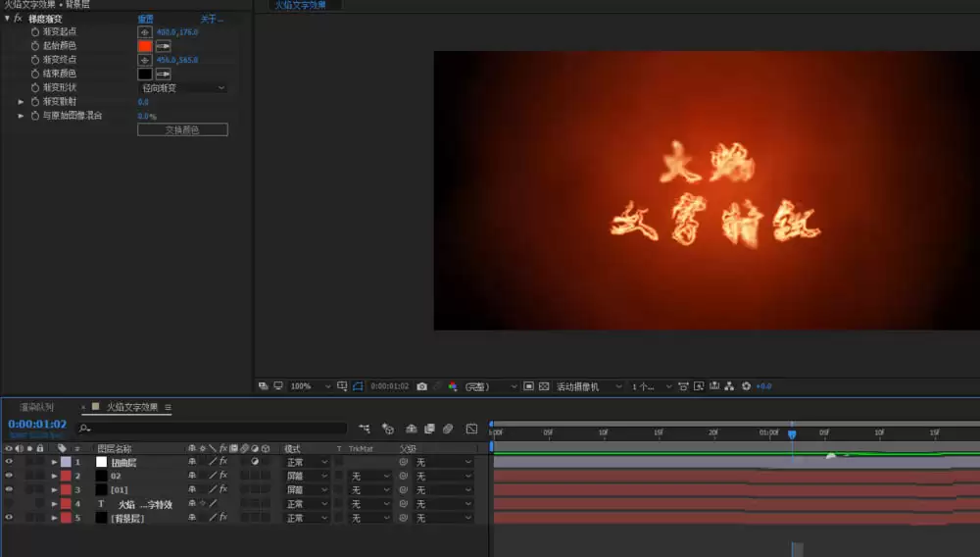980x557 pixels.
Task: Expand the 渐变散射 property
Action: tap(21, 102)
